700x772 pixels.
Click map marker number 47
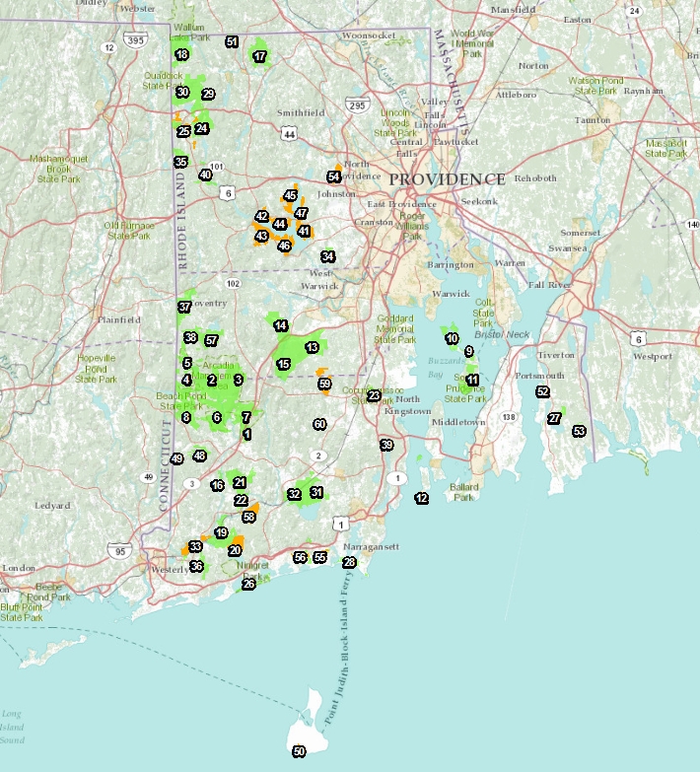301,213
